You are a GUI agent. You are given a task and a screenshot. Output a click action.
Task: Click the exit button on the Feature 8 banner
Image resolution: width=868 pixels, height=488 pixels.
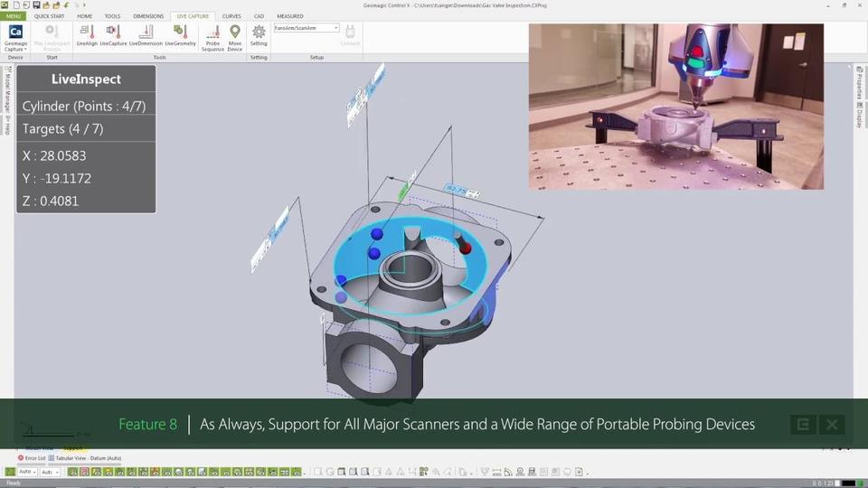point(803,425)
